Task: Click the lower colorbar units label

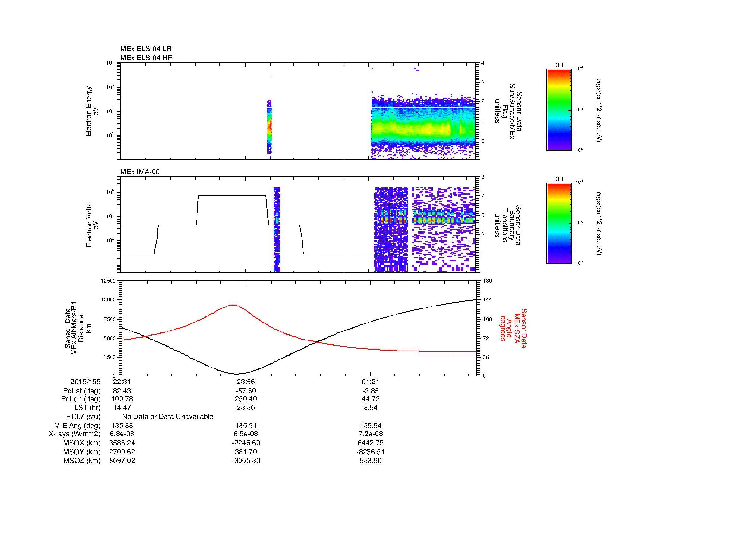Action: point(598,224)
